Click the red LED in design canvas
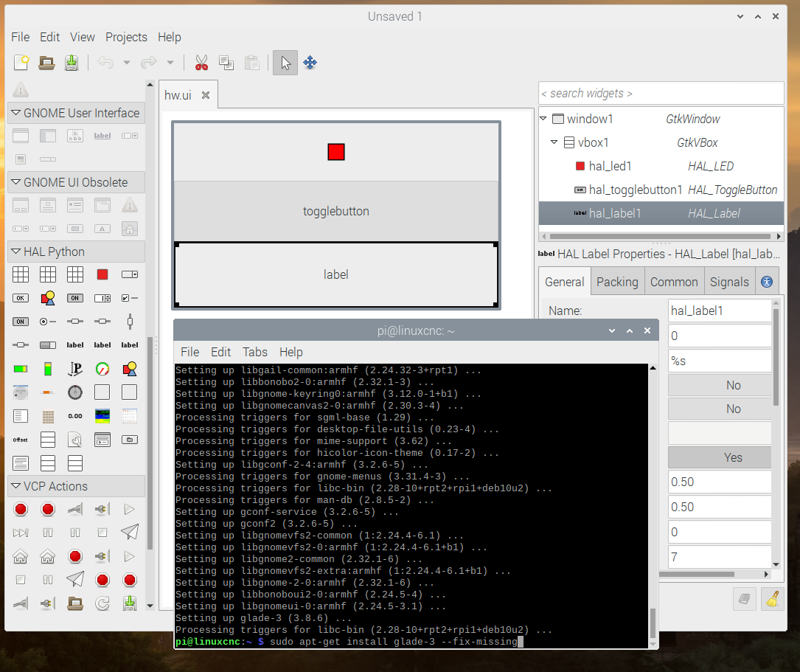 pyautogui.click(x=336, y=151)
